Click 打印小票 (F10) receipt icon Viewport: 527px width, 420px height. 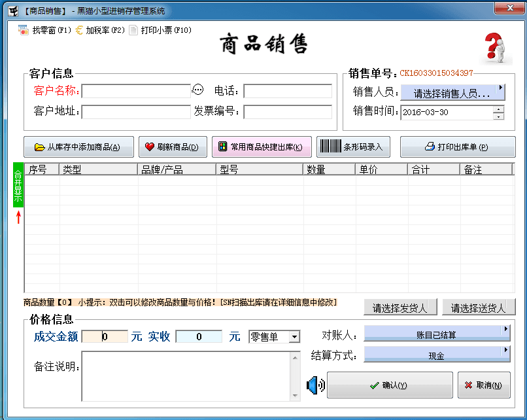click(x=133, y=30)
